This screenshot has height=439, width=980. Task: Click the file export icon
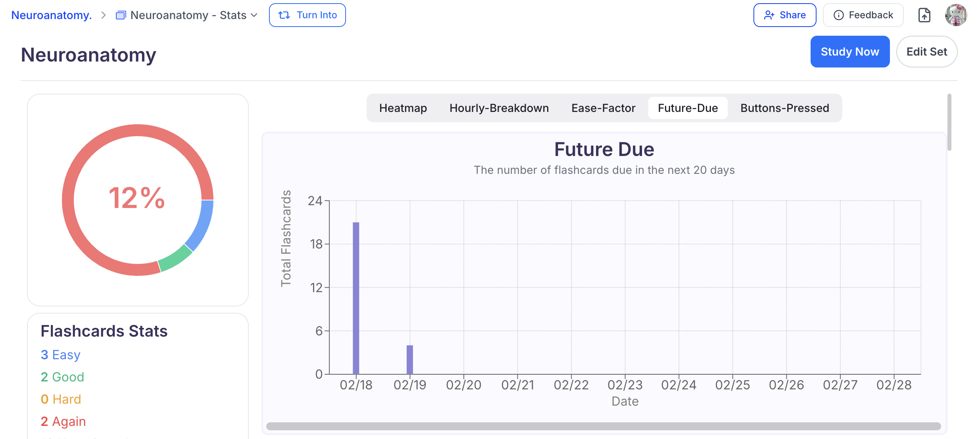click(x=924, y=15)
